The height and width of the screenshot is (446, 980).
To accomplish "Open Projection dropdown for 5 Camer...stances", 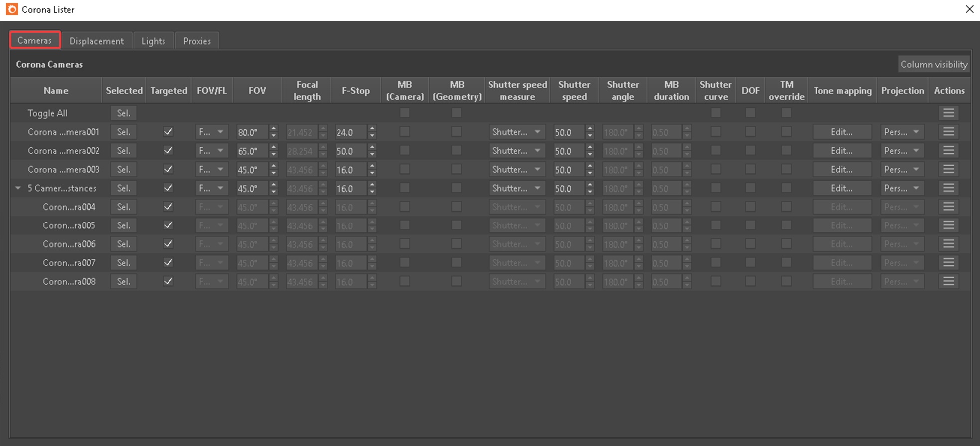I will click(902, 188).
